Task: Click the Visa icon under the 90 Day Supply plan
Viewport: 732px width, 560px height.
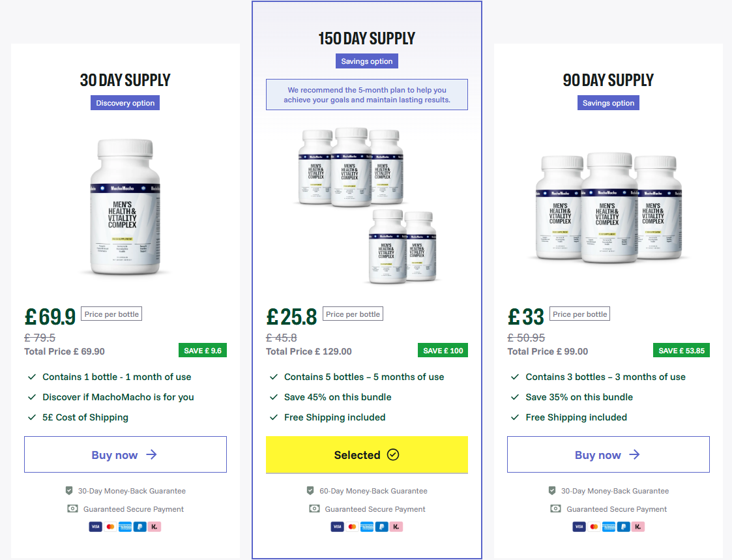Action: coord(578,526)
